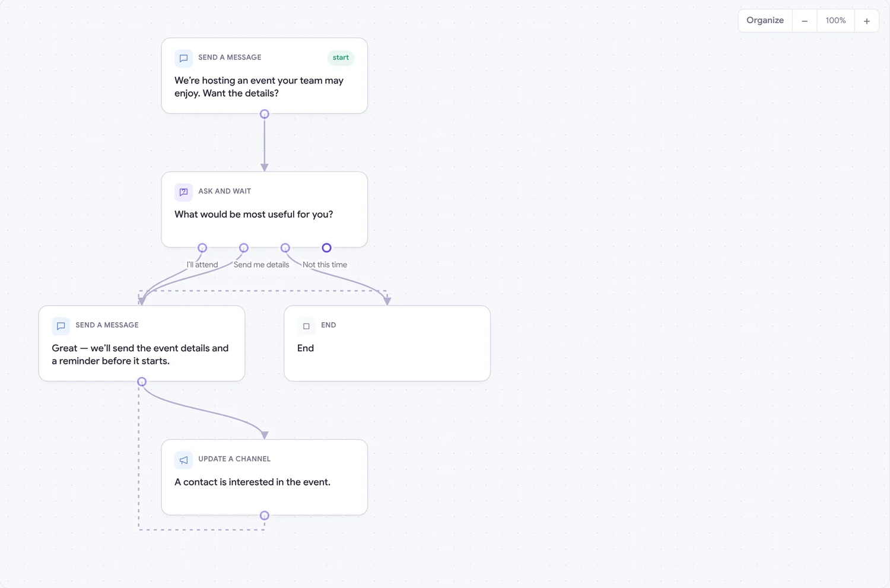This screenshot has width=890, height=588.
Task: Click the unconnected darker output connector on Ask and Wait
Action: tap(326, 248)
